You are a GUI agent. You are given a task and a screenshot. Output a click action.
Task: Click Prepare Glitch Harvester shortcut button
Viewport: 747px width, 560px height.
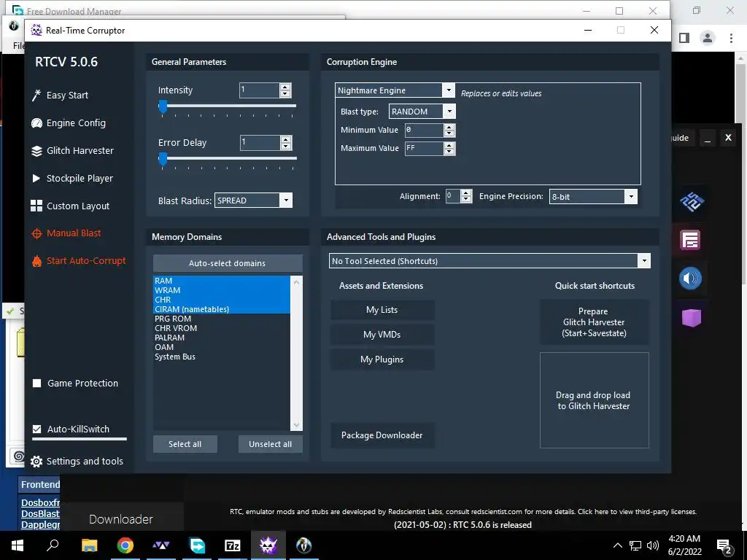pos(594,322)
